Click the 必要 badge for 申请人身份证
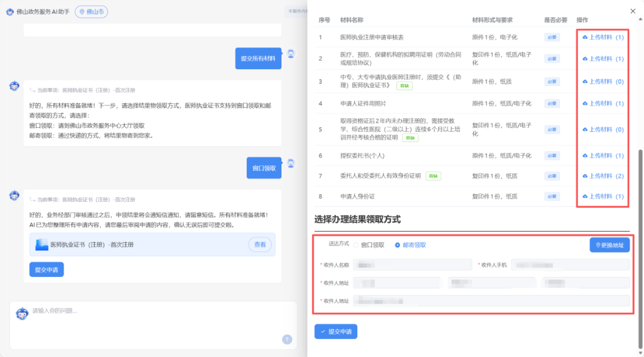This screenshot has height=357, width=644. click(552, 196)
